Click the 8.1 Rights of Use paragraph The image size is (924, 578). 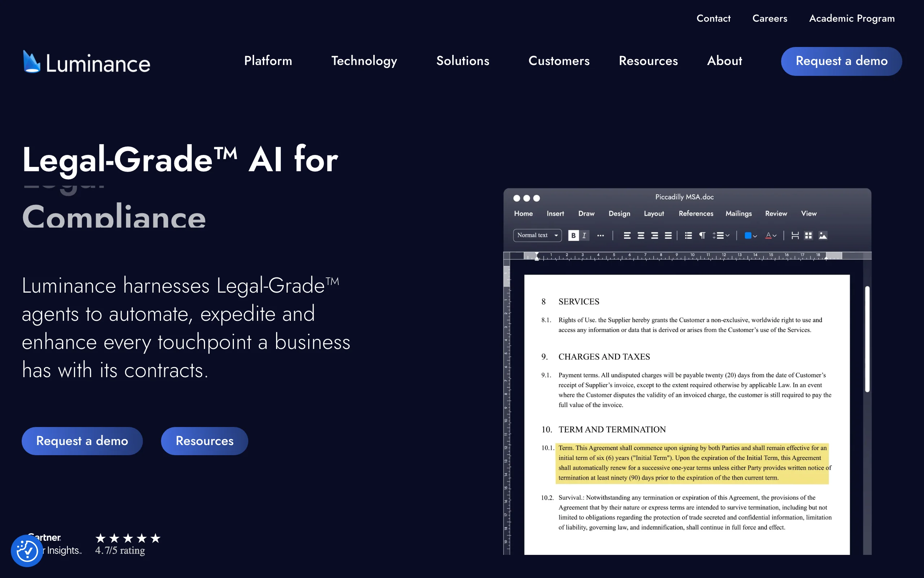pyautogui.click(x=690, y=325)
